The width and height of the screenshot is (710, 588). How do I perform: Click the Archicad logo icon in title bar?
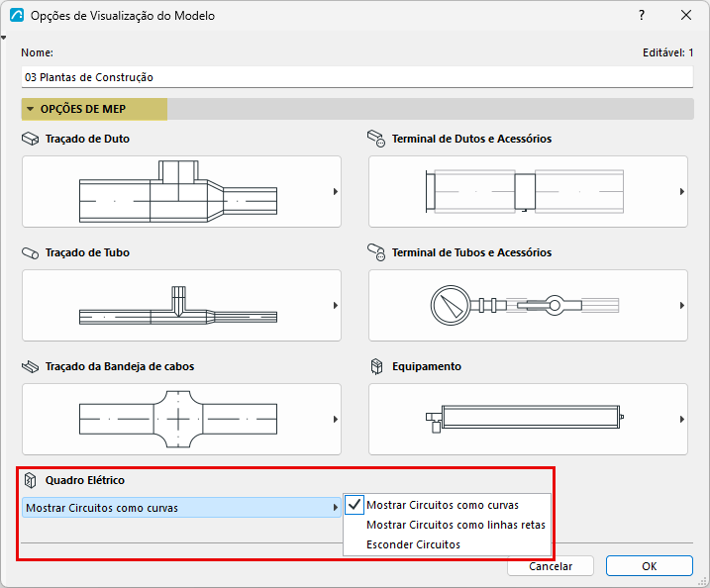click(x=17, y=16)
